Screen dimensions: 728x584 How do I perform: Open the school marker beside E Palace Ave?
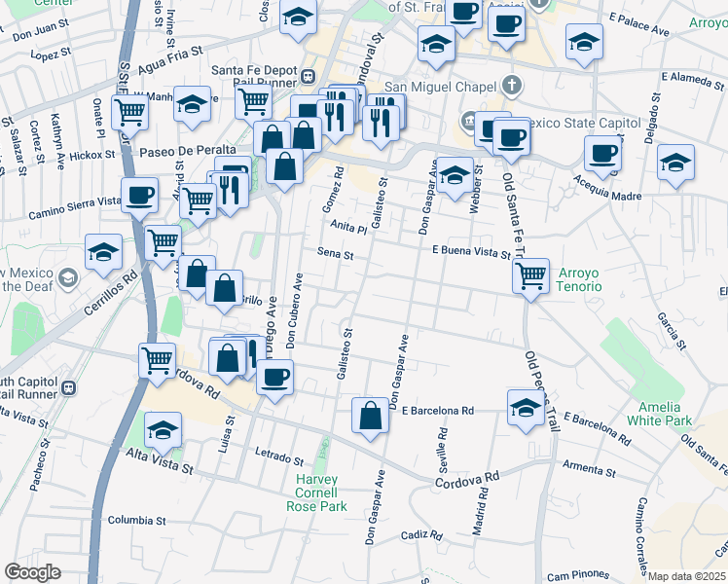[584, 45]
